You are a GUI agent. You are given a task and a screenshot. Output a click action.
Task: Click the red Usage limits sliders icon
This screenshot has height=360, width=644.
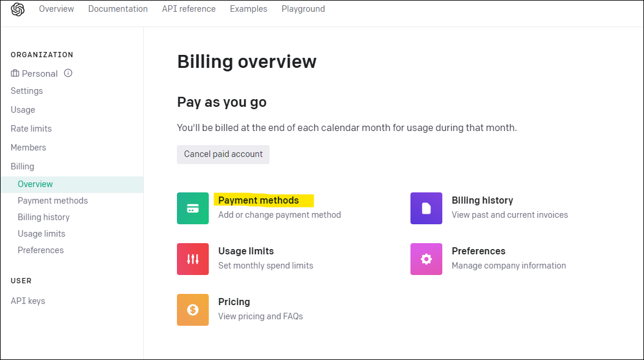(193, 259)
